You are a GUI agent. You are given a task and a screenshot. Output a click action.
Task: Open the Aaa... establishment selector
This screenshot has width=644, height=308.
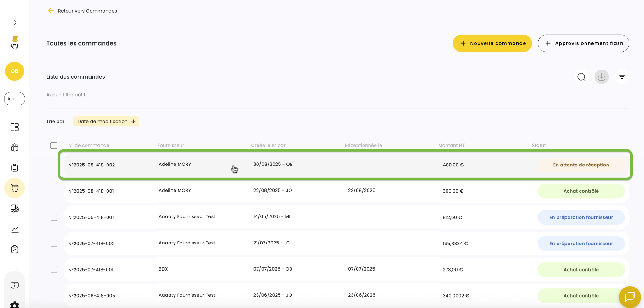(14, 99)
